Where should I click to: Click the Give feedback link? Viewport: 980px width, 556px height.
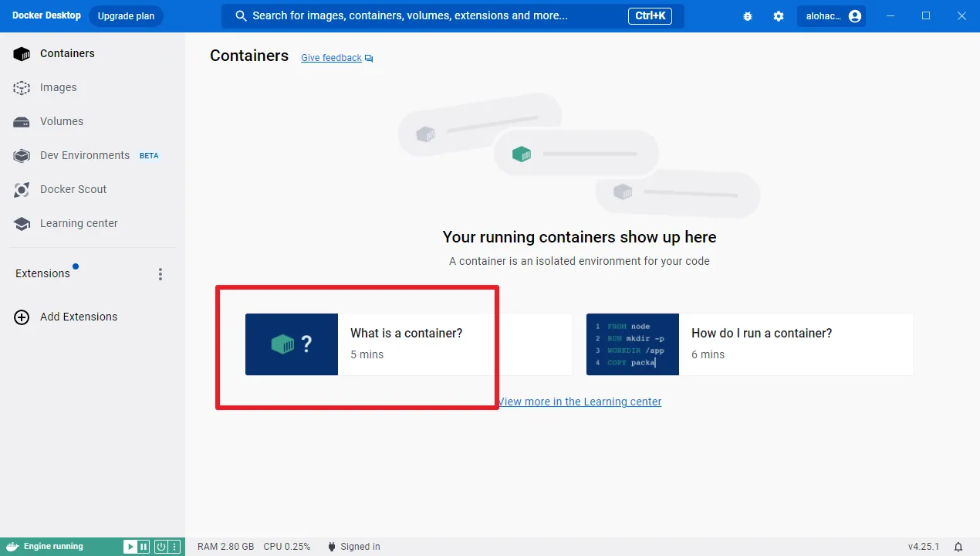(331, 58)
